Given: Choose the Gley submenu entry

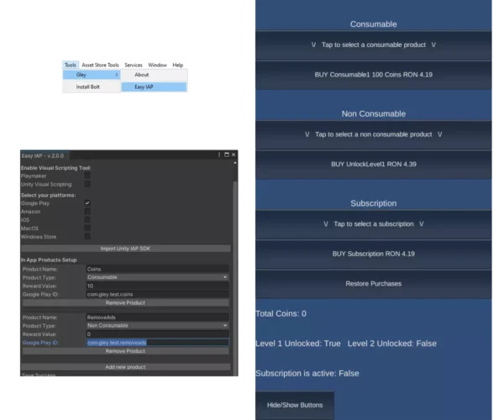Looking at the screenshot, I should (x=92, y=75).
